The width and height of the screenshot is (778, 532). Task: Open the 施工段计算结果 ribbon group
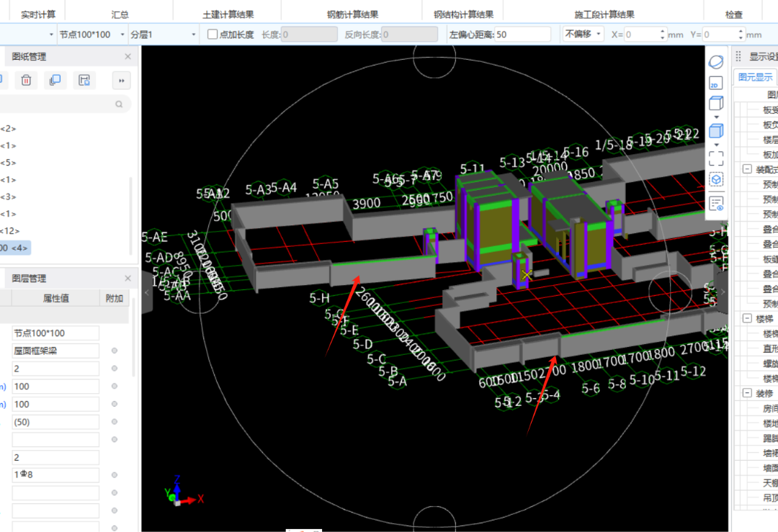[604, 14]
